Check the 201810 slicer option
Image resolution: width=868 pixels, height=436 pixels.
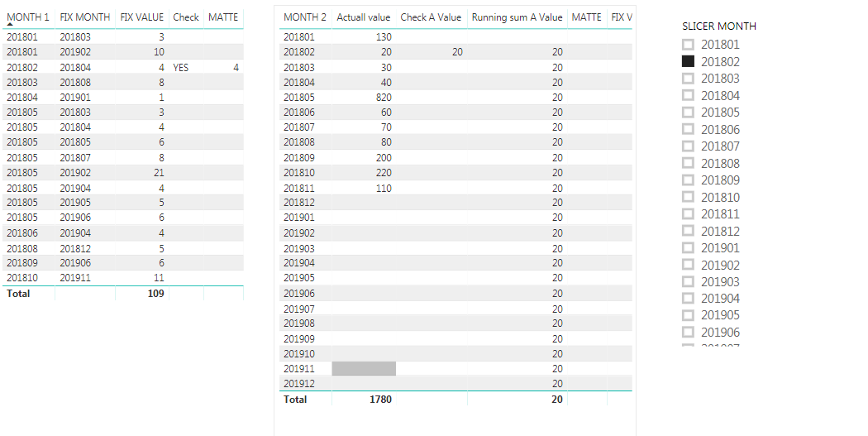688,197
